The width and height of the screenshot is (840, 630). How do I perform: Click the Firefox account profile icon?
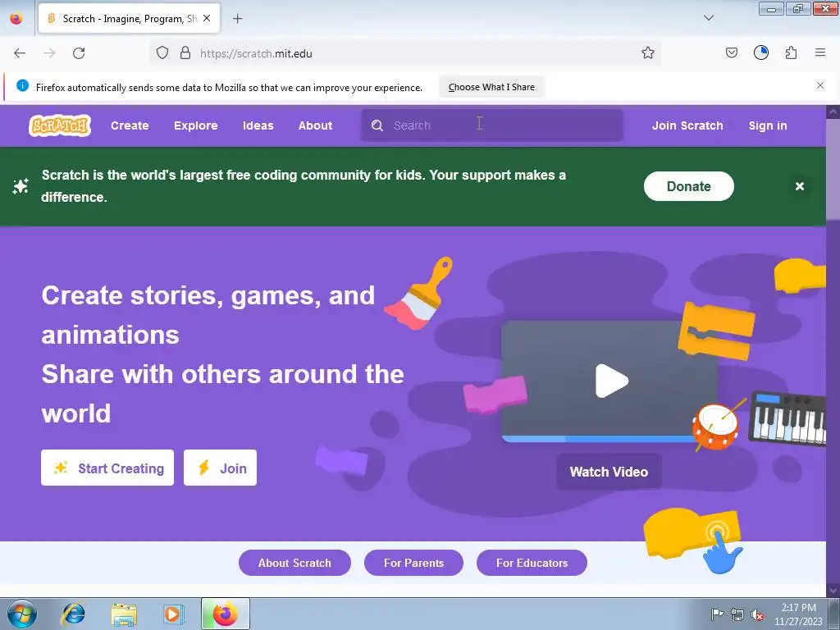coord(760,53)
